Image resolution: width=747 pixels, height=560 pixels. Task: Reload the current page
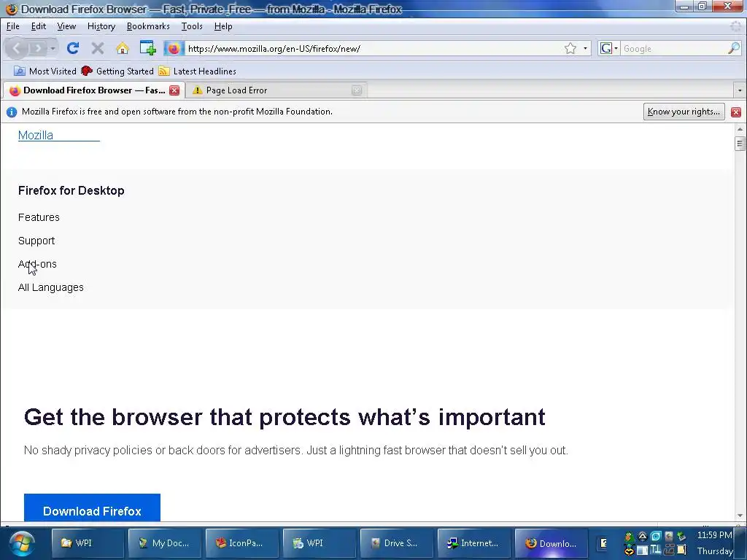coord(72,48)
